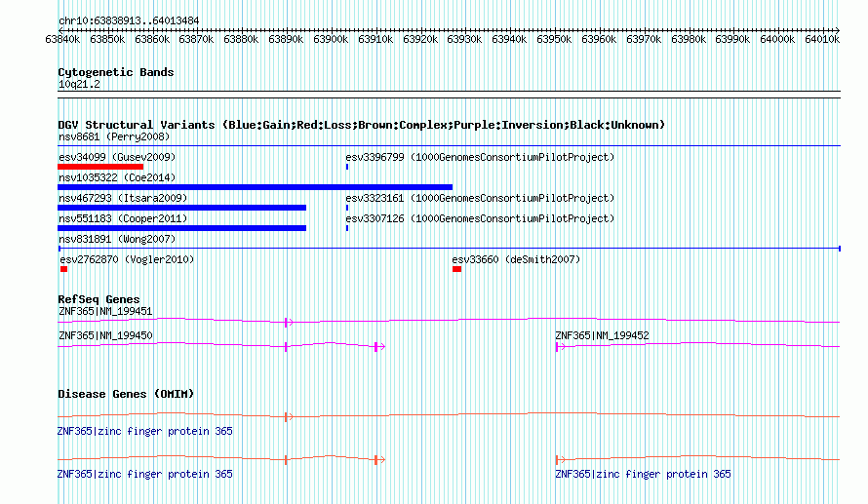This screenshot has width=868, height=504.
Task: Click the blue nsv467293 Itsara2009 bar
Action: point(181,208)
